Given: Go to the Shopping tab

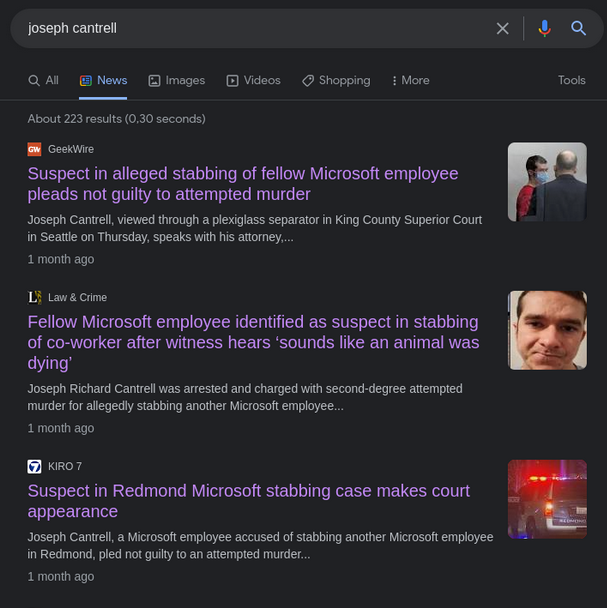Looking at the screenshot, I should (x=336, y=80).
